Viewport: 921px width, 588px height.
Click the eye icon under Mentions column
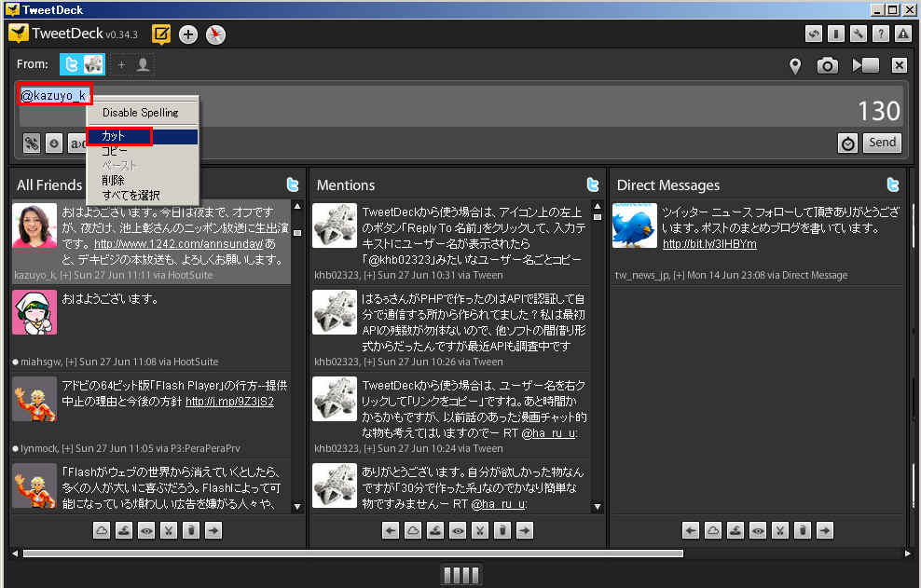tap(458, 531)
